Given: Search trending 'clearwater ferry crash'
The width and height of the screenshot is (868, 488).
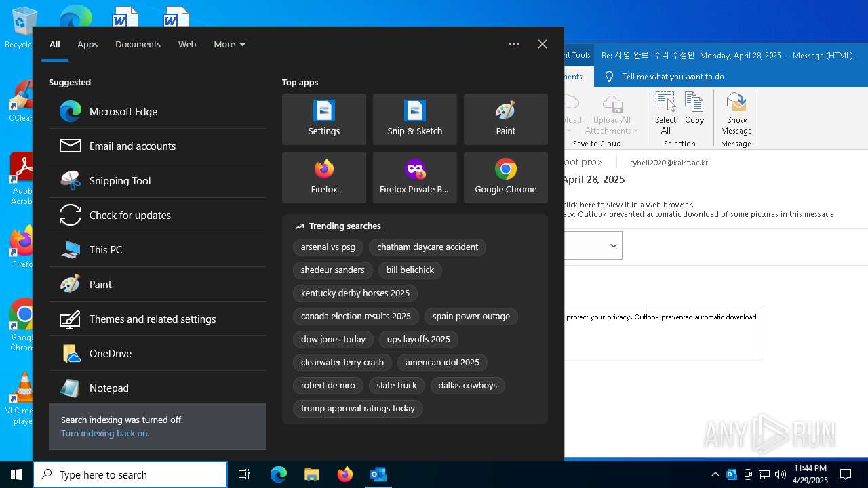Looking at the screenshot, I should 342,362.
